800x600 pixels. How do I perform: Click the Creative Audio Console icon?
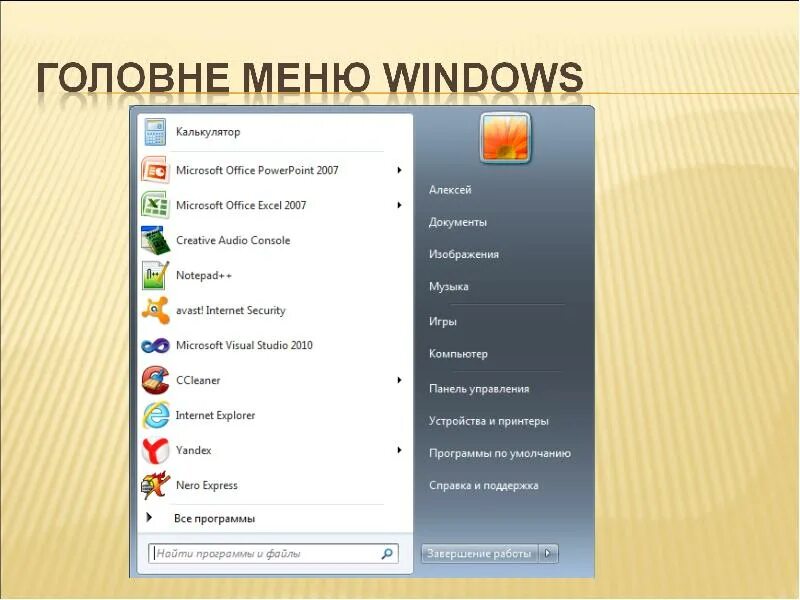155,240
